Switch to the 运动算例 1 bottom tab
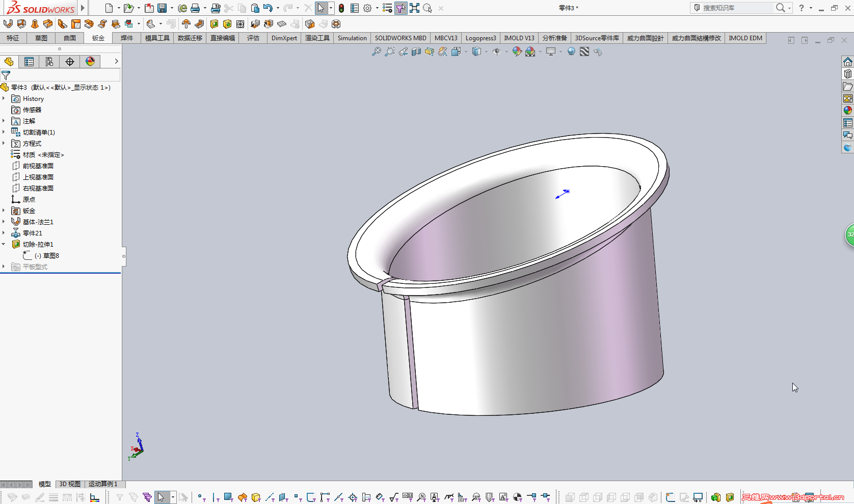This screenshot has height=504, width=854. (x=103, y=484)
